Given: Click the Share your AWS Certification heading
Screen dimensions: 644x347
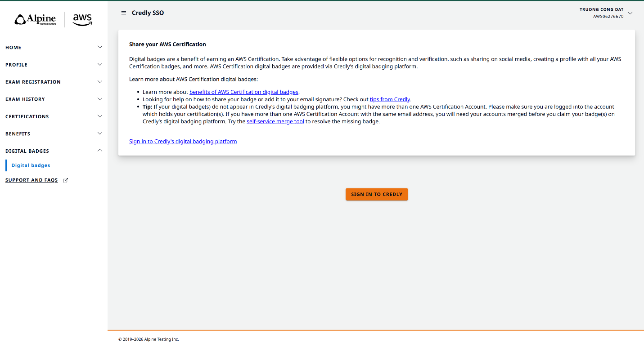Looking at the screenshot, I should click(167, 44).
